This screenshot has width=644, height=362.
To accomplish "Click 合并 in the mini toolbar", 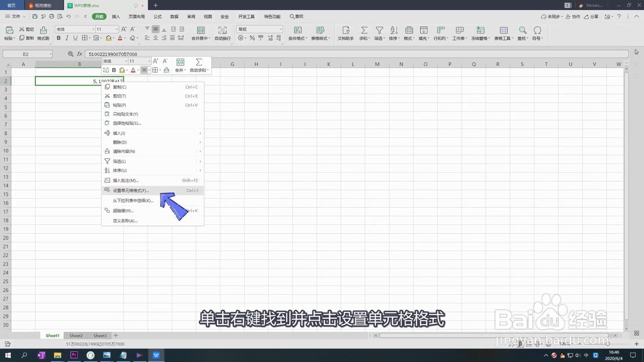I will pyautogui.click(x=180, y=65).
